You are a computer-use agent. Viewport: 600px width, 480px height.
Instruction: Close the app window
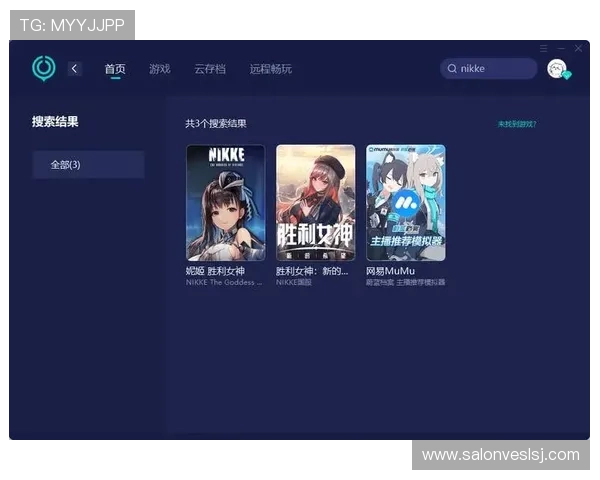pyautogui.click(x=578, y=49)
